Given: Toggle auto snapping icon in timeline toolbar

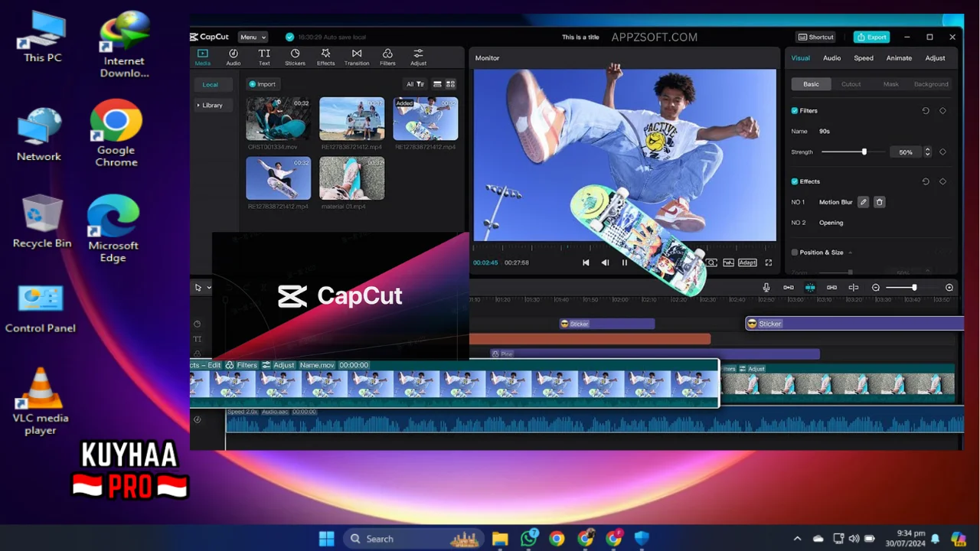Looking at the screenshot, I should [x=810, y=288].
